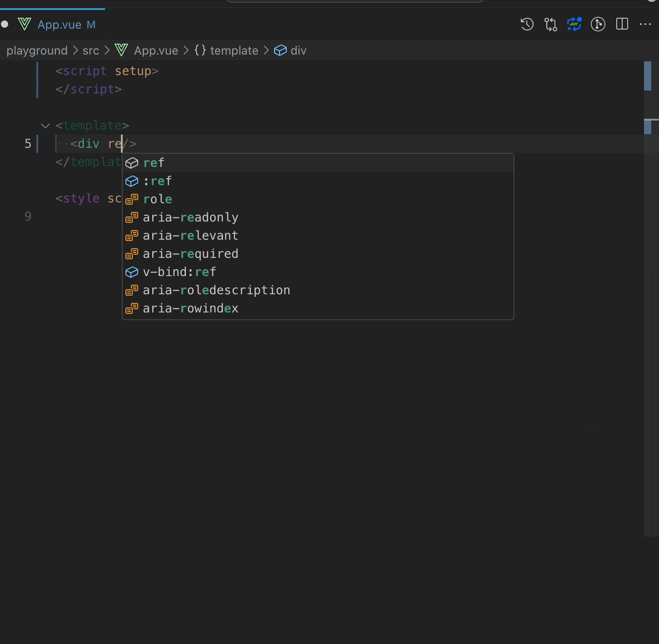
Task: Click the cube icon beside :ref suggestion
Action: [132, 181]
